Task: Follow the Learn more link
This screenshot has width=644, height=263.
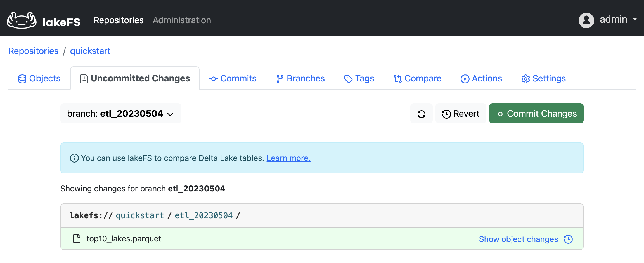Action: [x=288, y=158]
